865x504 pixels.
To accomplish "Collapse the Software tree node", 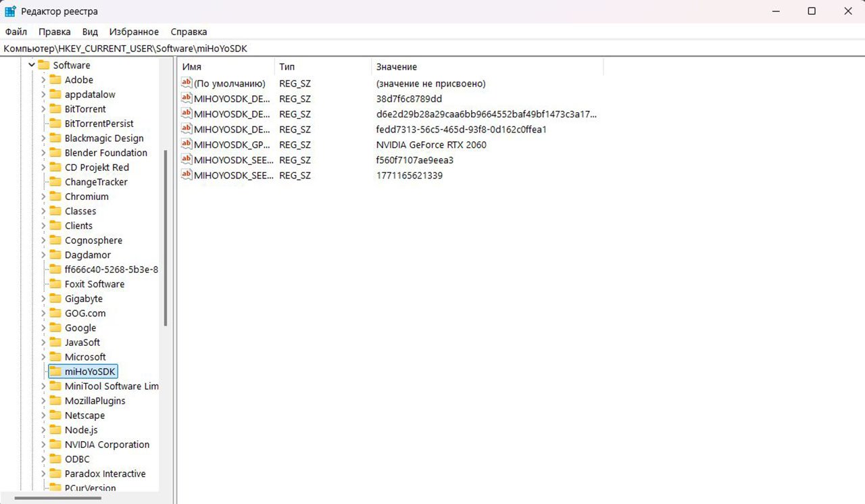I will click(31, 65).
